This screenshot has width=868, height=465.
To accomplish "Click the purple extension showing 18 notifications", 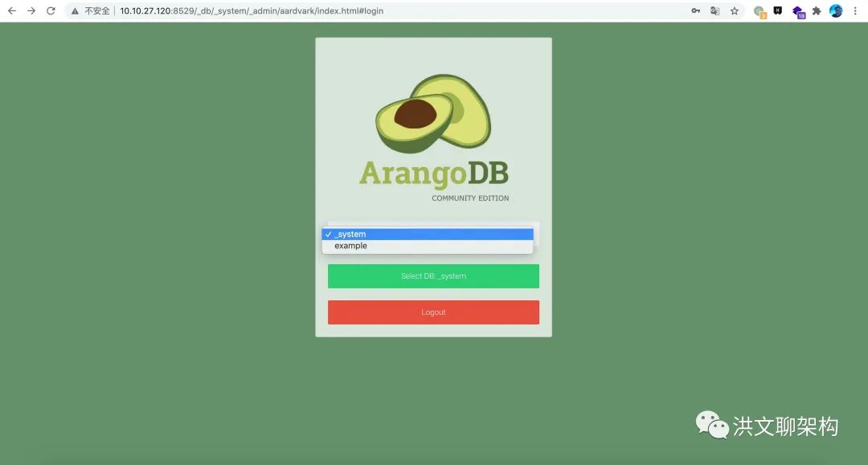I will click(x=796, y=11).
